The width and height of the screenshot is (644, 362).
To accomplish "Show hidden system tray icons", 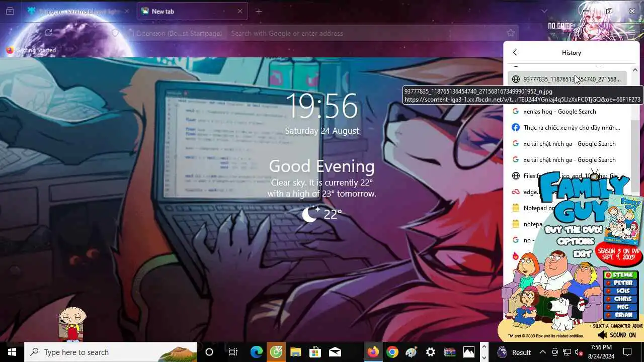I will (x=543, y=352).
